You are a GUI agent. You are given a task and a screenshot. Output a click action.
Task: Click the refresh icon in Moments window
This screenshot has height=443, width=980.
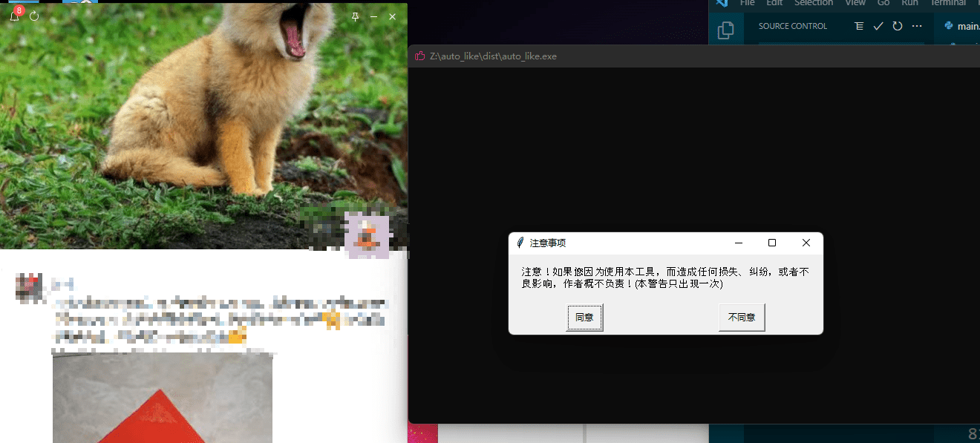point(34,16)
